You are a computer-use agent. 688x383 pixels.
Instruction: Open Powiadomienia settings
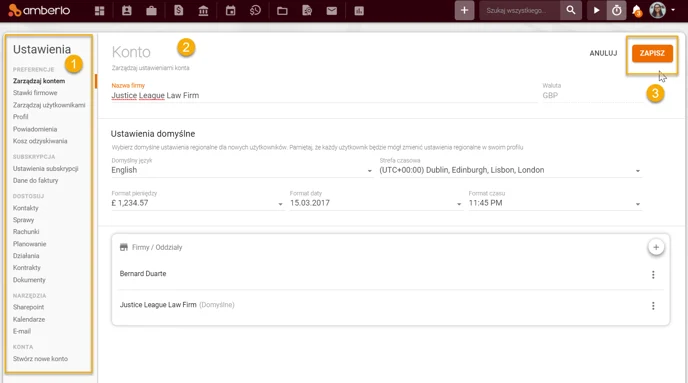pyautogui.click(x=35, y=129)
